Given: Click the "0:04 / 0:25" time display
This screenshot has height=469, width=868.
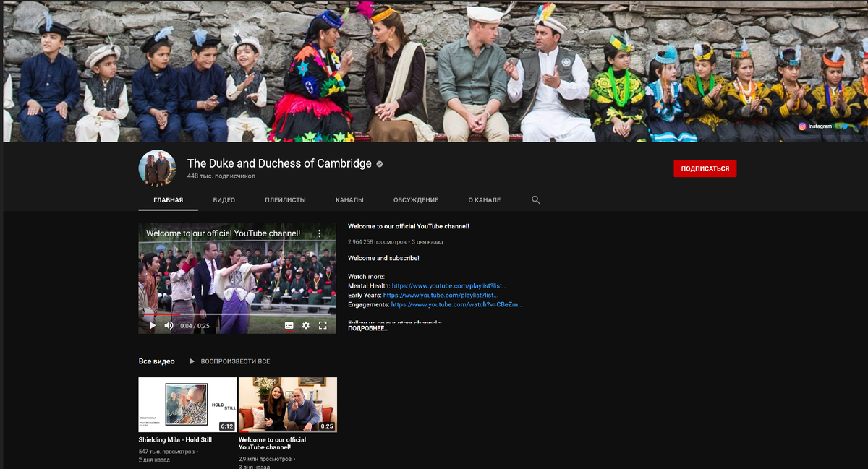Looking at the screenshot, I should pos(195,326).
